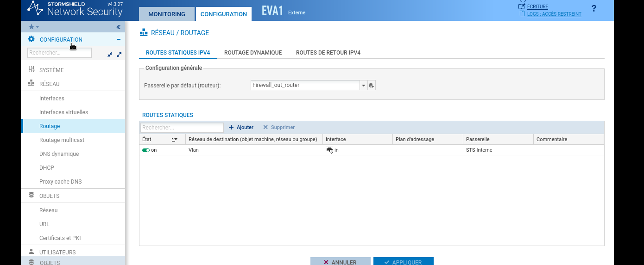Click the create object icon beside gateway

pyautogui.click(x=372, y=86)
